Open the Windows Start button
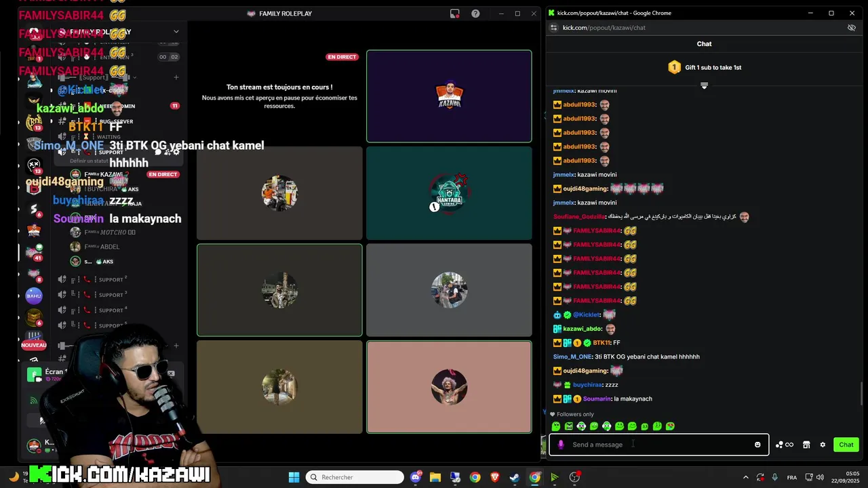This screenshot has width=868, height=488. (294, 477)
